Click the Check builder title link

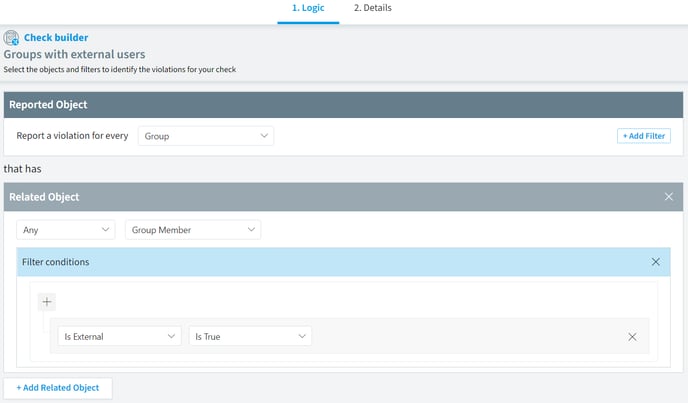point(56,38)
